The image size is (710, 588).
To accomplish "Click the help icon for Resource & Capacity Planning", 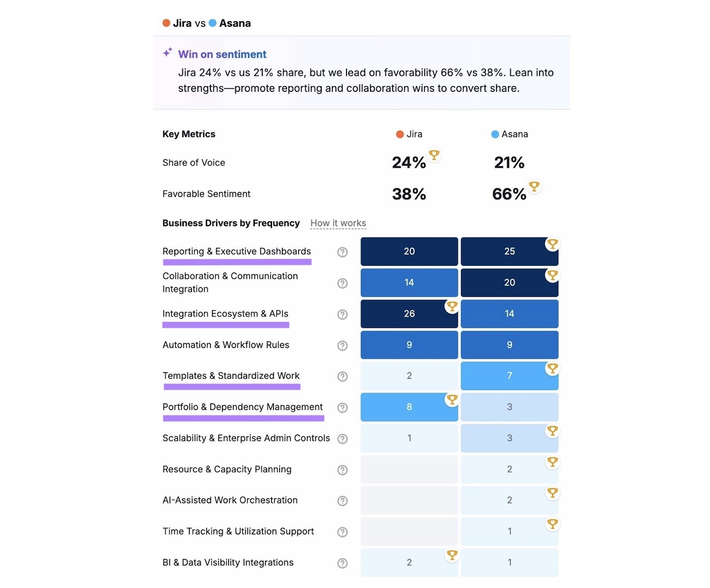I will (x=342, y=470).
